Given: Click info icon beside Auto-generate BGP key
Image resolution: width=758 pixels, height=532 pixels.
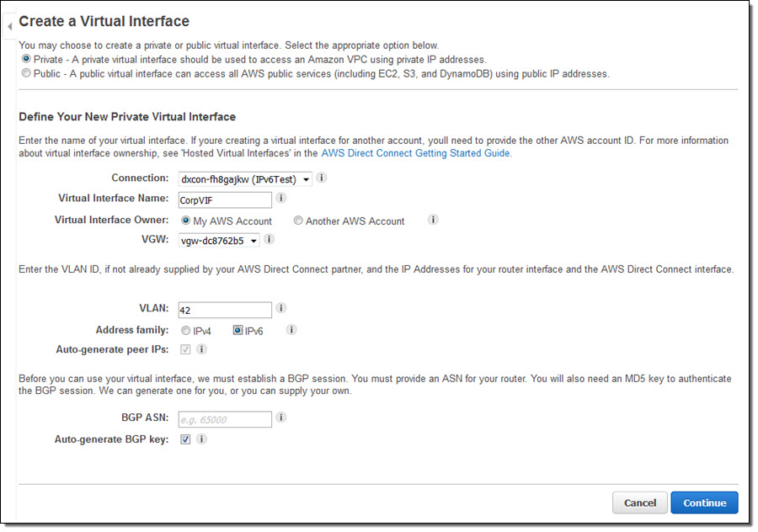Looking at the screenshot, I should pos(202,439).
